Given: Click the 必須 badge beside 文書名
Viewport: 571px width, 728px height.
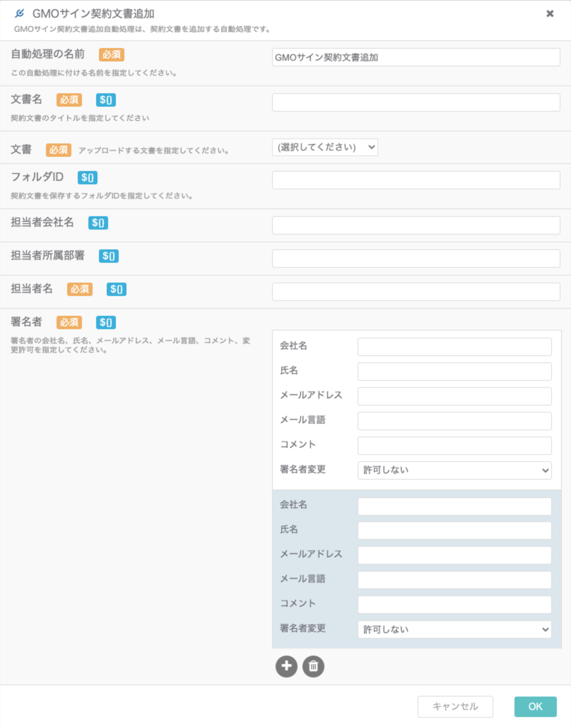Looking at the screenshot, I should (x=69, y=100).
